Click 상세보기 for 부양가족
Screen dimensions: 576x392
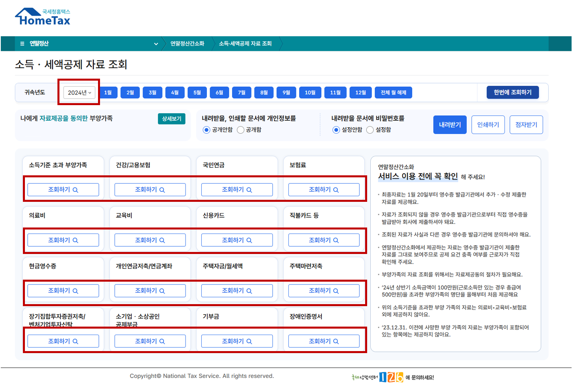[172, 119]
